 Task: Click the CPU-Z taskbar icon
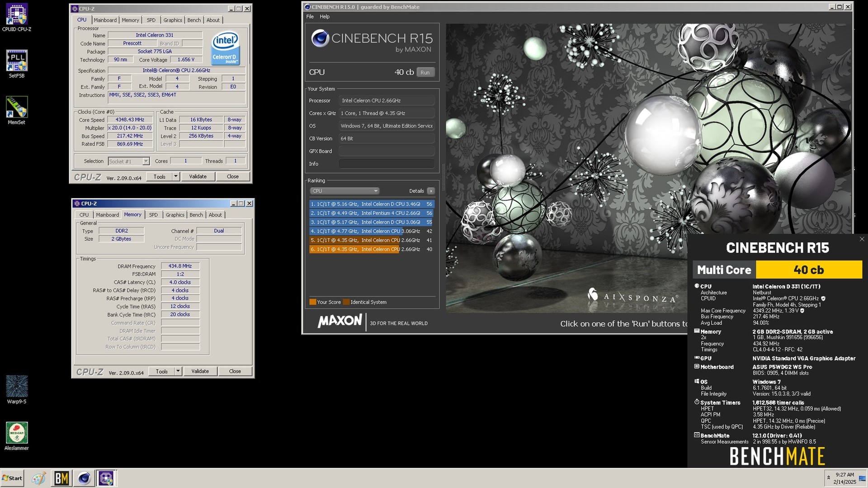coord(106,478)
